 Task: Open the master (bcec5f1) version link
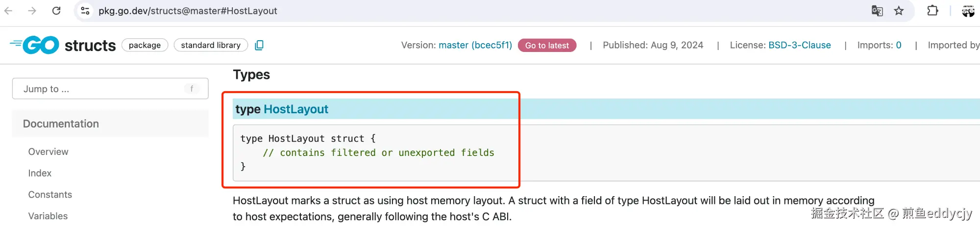coord(475,45)
